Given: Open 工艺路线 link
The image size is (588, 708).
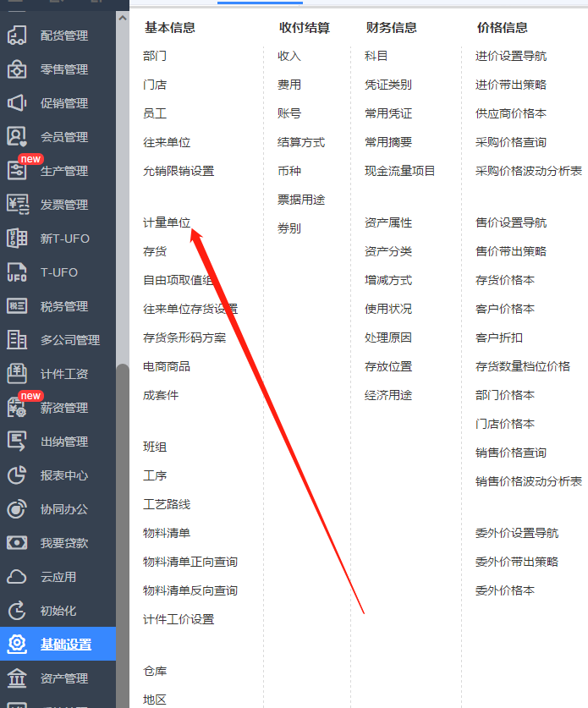Looking at the screenshot, I should (x=167, y=504).
